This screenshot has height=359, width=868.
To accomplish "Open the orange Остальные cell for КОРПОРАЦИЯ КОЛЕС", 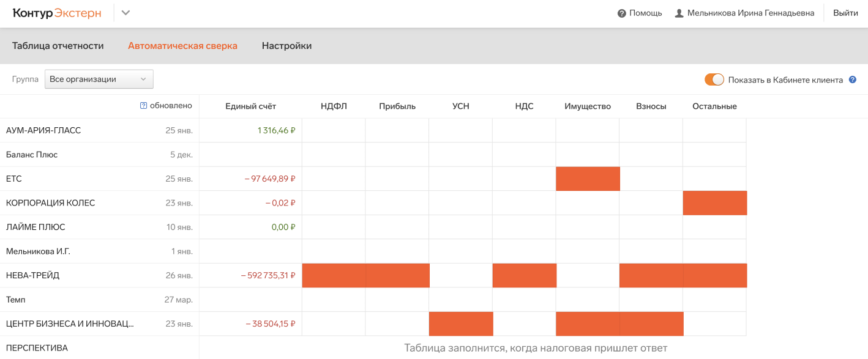I will point(715,203).
